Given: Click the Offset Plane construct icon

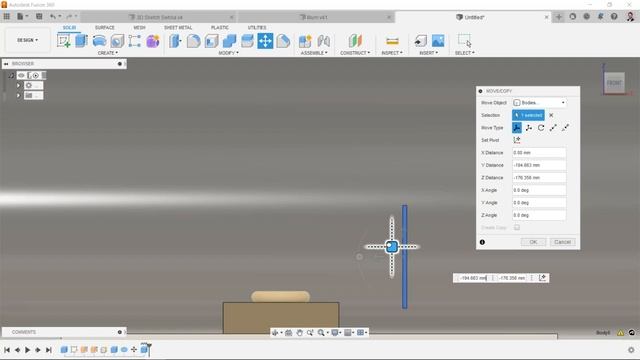Looking at the screenshot, I should click(355, 41).
